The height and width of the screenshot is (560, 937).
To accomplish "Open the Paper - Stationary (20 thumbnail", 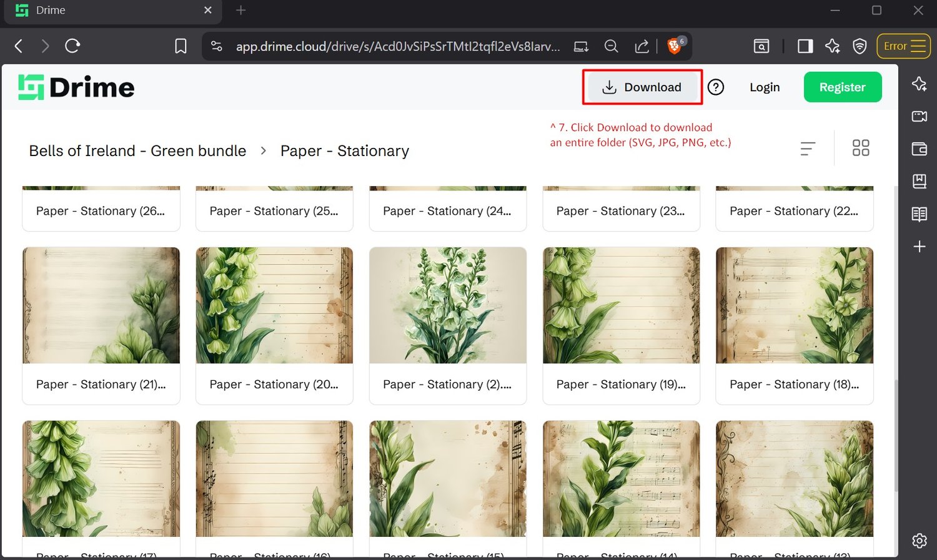I will tap(274, 305).
